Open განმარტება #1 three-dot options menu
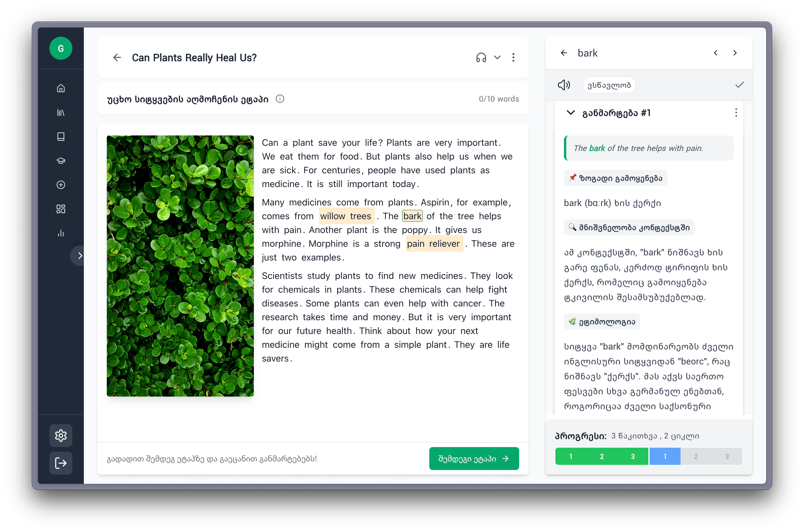The height and width of the screenshot is (532, 804). 736,113
